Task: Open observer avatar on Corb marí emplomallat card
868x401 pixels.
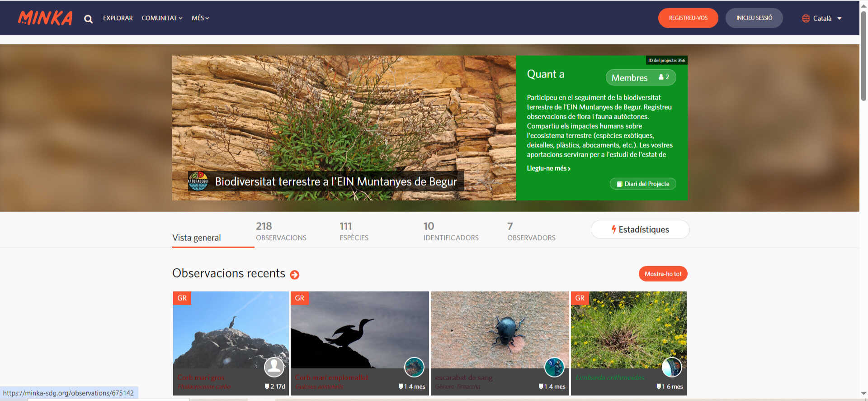Action: 414,367
